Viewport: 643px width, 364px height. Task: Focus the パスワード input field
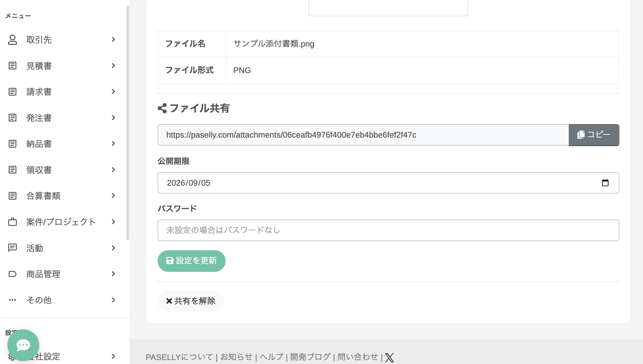(x=388, y=230)
